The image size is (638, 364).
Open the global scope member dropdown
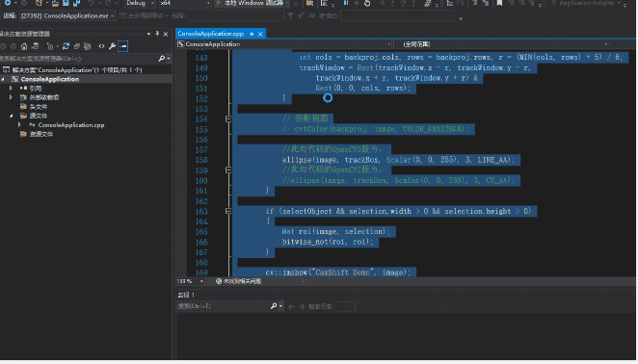point(506,44)
